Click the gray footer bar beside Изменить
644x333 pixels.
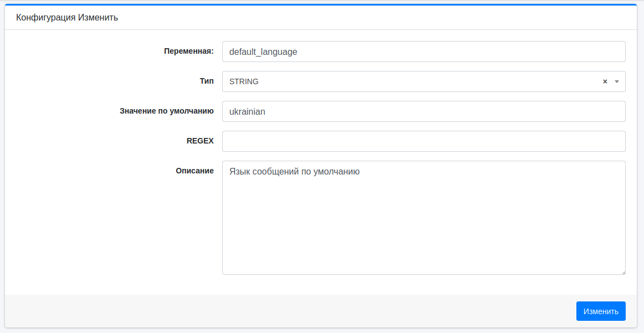click(288, 311)
